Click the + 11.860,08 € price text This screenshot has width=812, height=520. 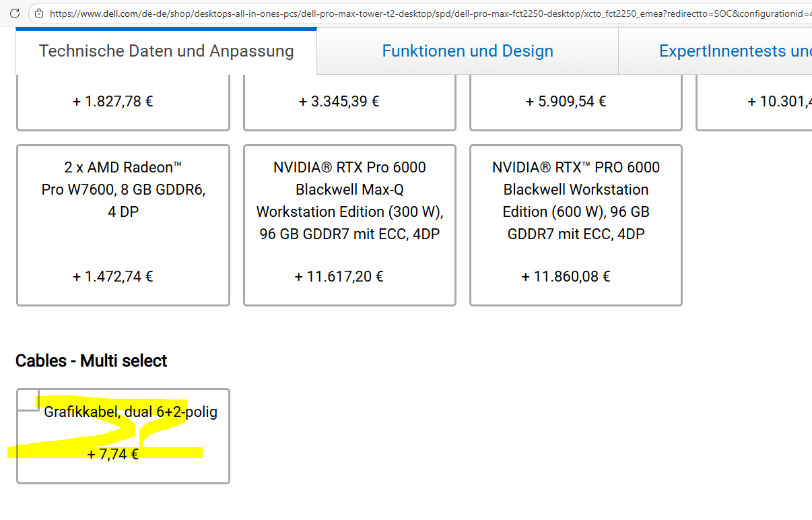[566, 276]
